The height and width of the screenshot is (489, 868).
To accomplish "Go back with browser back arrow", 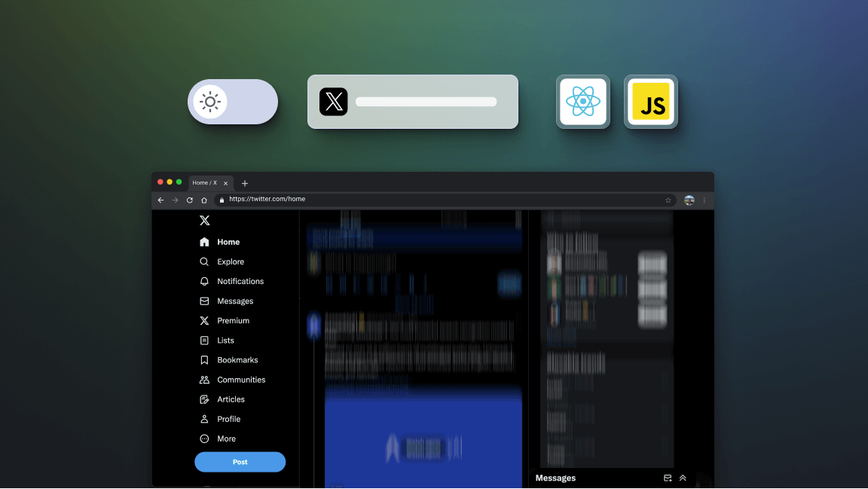I will [x=160, y=200].
